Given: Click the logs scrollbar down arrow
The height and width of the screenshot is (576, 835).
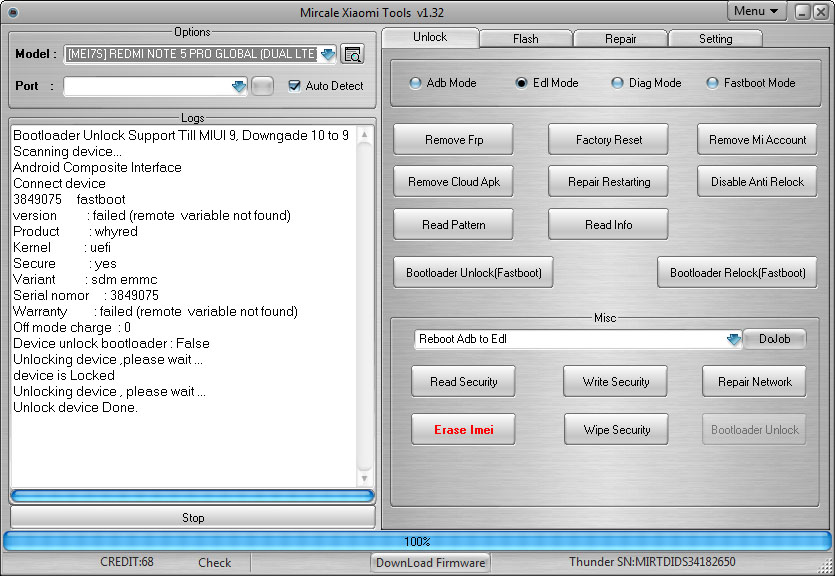Looking at the screenshot, I should point(364,479).
